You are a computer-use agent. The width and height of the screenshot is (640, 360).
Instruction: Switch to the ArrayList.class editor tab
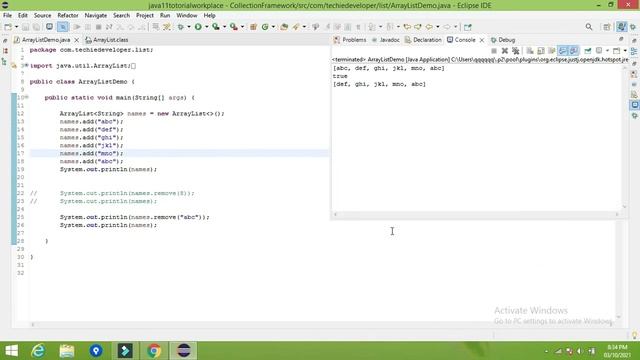[107, 40]
